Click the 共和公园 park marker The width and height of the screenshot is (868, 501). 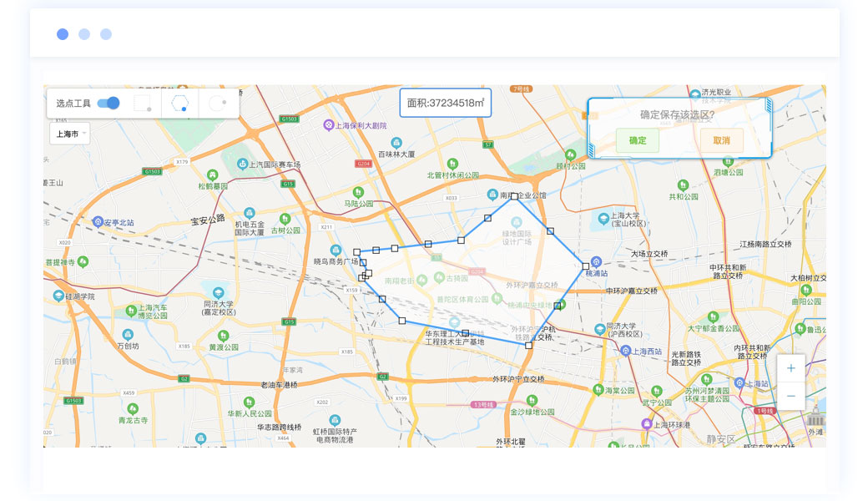tap(683, 185)
